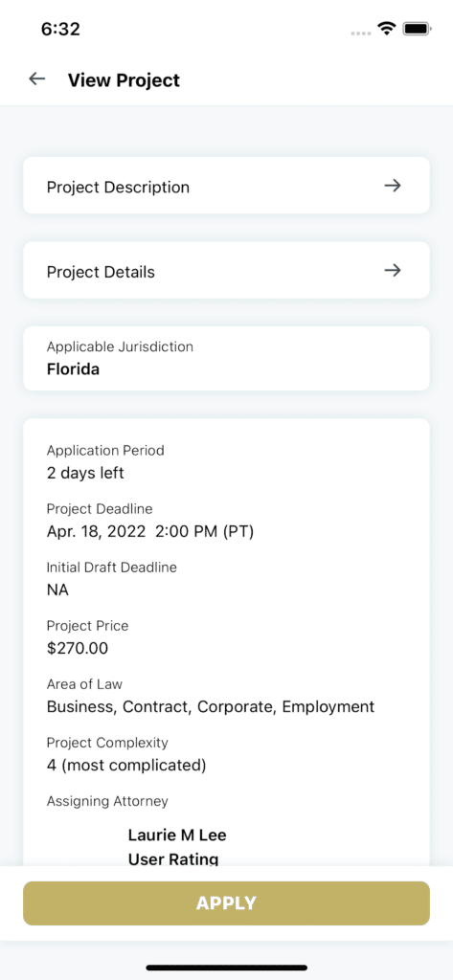
Task: Tap the 6:32 clock in status bar
Action: point(60,29)
